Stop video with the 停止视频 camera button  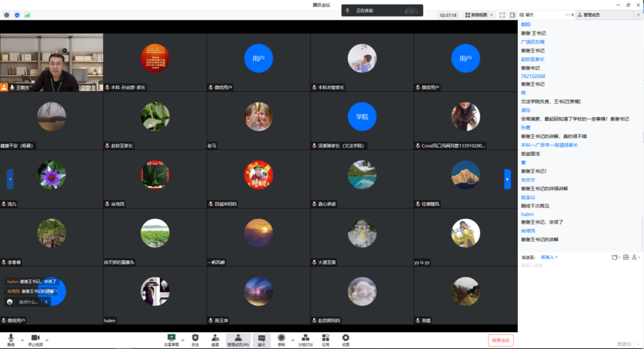(35, 339)
